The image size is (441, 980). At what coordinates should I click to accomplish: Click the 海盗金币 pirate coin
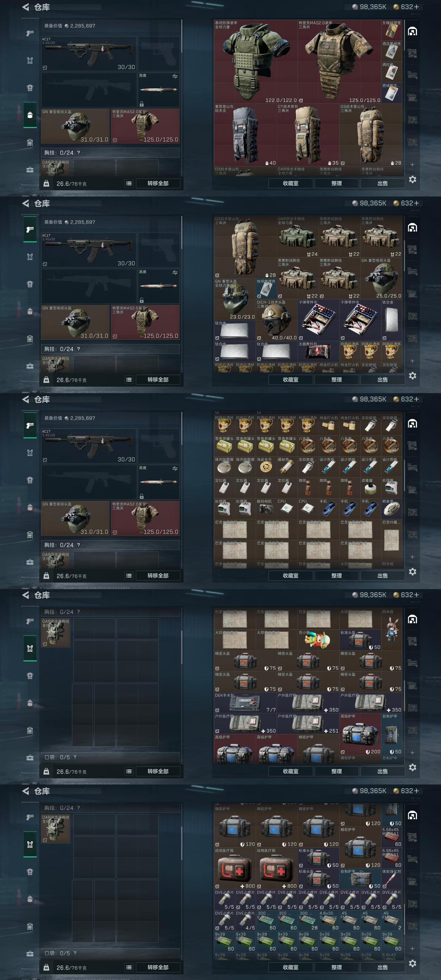tap(266, 467)
